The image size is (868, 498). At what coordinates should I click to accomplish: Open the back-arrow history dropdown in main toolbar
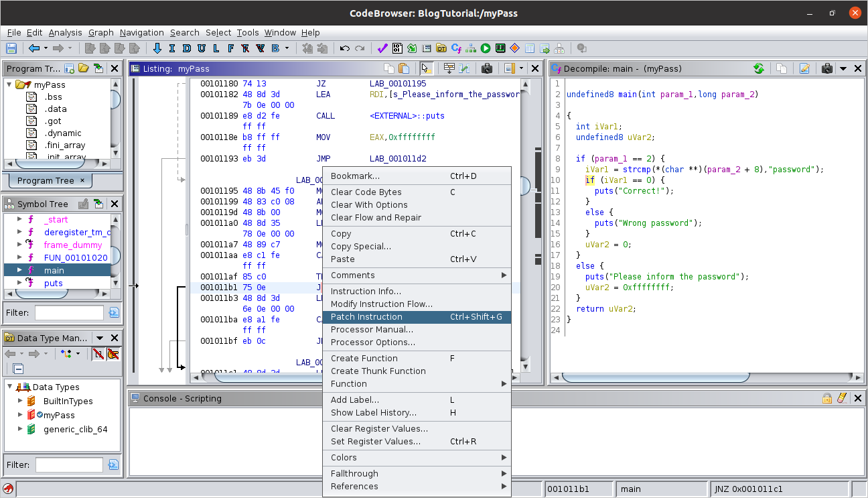click(x=46, y=48)
